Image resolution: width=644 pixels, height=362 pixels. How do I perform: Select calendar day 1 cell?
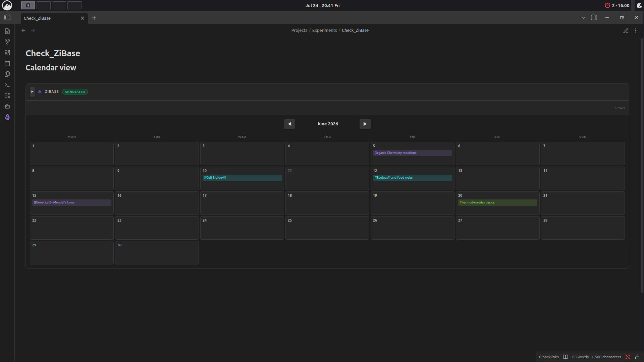[x=71, y=154]
